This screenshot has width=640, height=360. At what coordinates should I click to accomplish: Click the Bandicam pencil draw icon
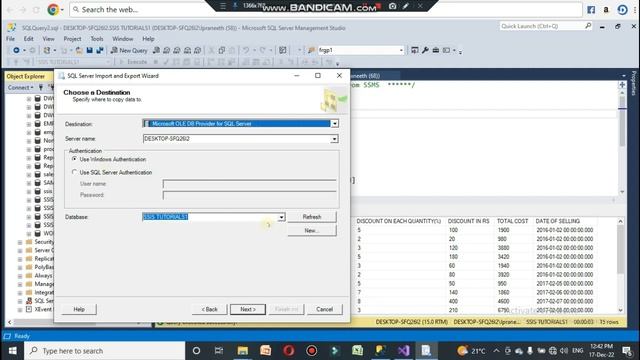coord(406,6)
